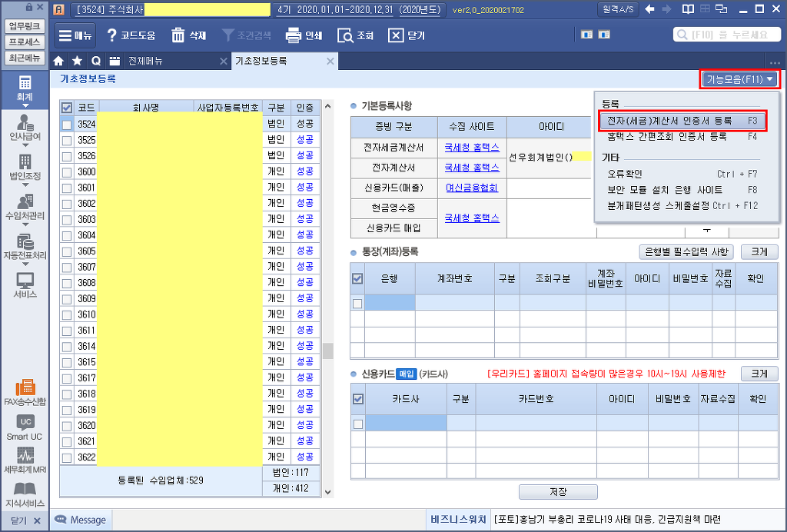Select 전자(세금)계산서 인증서 등록 menu item
The image size is (787, 532).
click(x=669, y=121)
